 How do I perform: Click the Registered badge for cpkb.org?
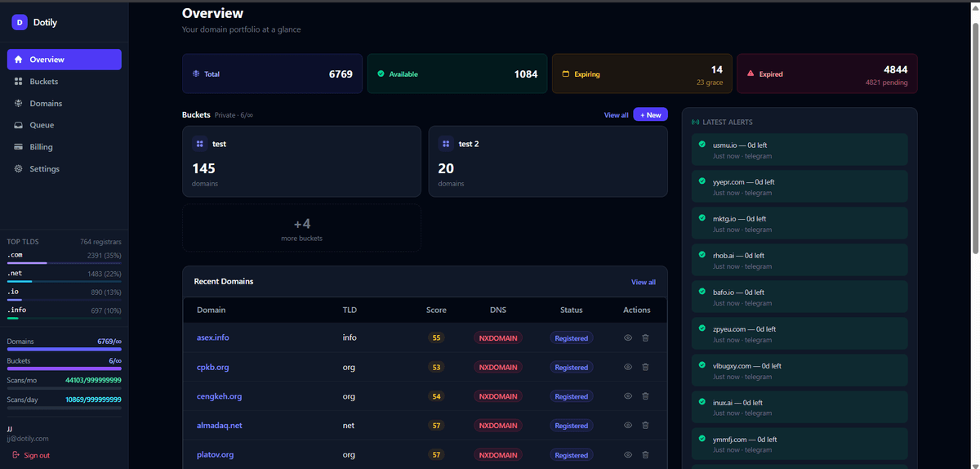click(x=572, y=368)
